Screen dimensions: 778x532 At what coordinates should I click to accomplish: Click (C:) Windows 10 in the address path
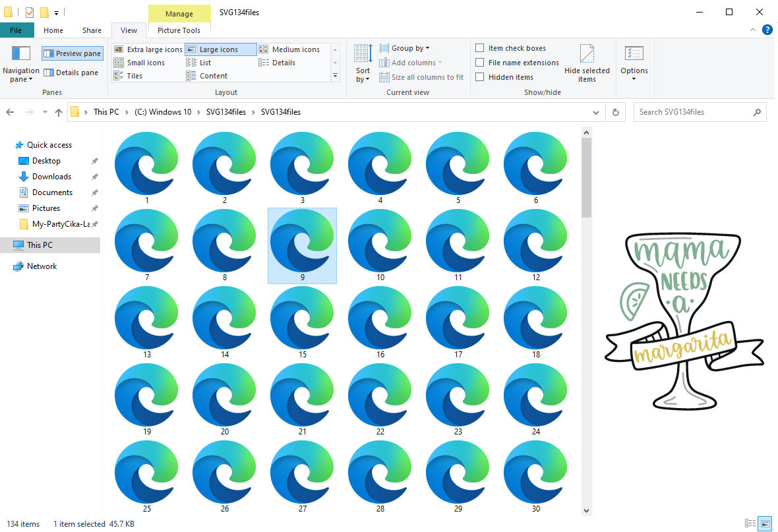tap(163, 112)
